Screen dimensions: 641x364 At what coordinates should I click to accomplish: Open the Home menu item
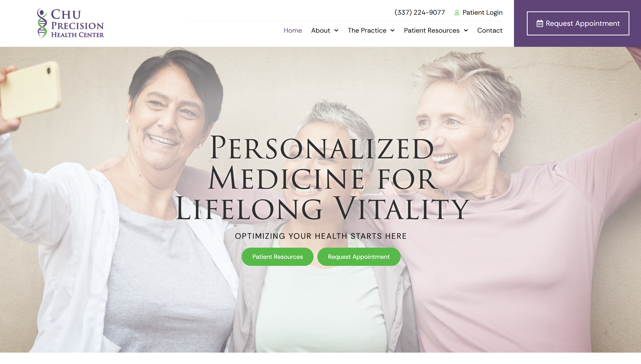point(293,30)
